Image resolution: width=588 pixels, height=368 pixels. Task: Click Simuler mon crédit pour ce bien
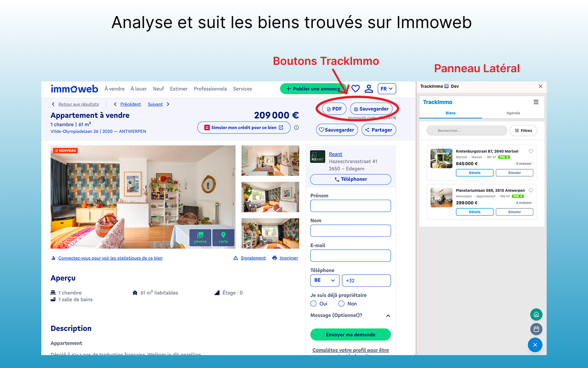click(x=244, y=127)
